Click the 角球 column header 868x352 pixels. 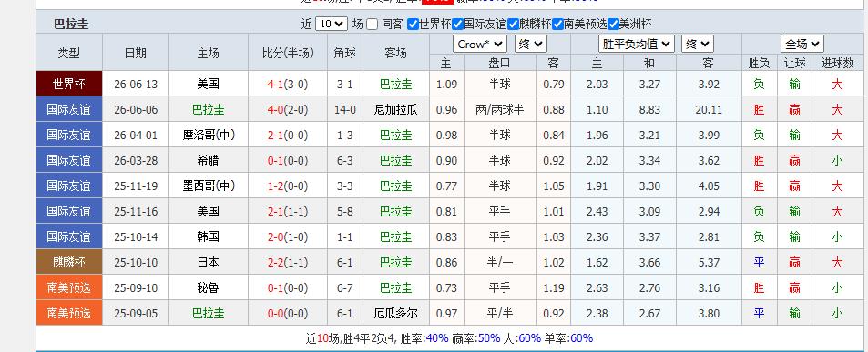coord(345,53)
